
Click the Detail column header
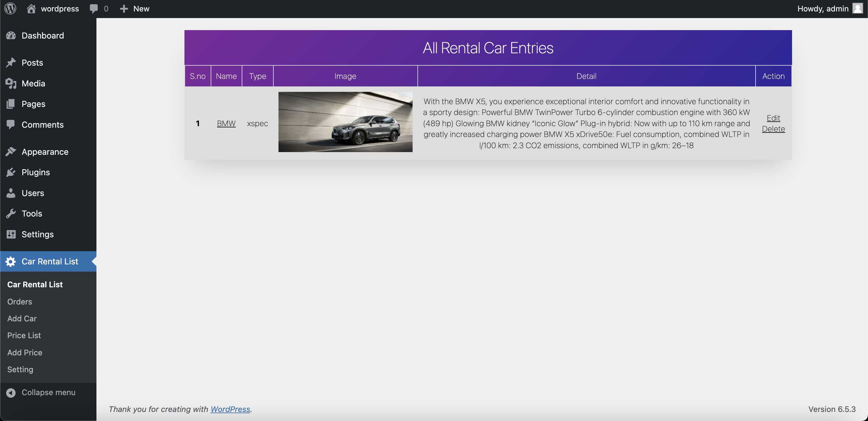[586, 76]
